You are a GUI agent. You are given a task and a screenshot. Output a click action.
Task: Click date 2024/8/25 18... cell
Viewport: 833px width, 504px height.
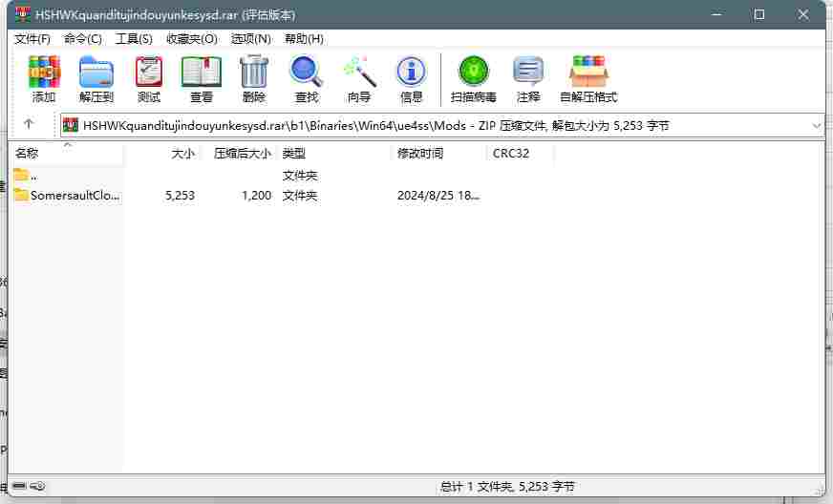tap(438, 196)
